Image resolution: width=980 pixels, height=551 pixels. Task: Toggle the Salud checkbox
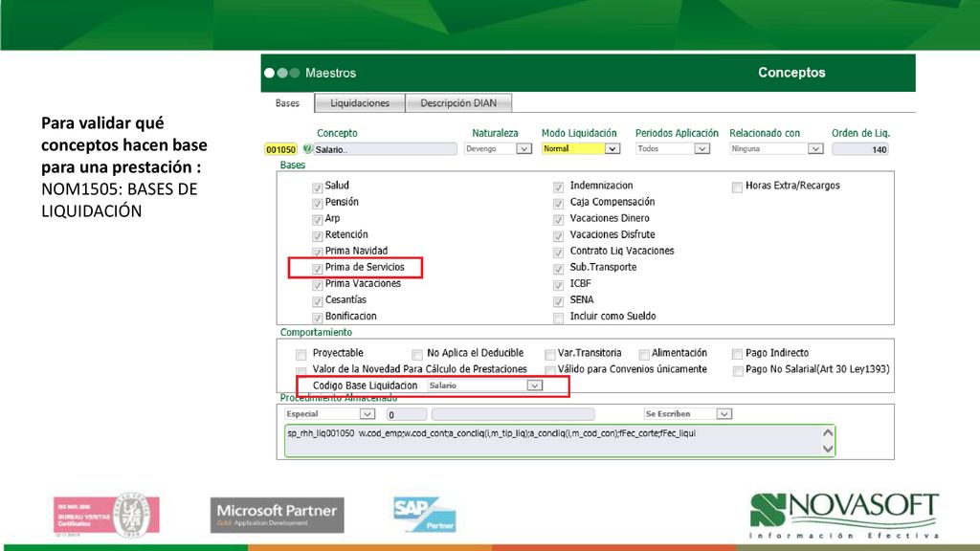[318, 187]
